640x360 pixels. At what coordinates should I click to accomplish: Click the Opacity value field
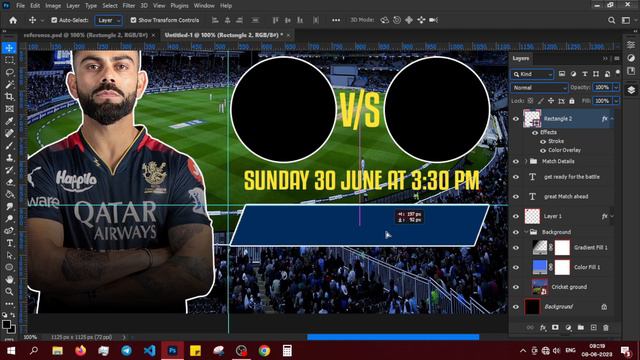(602, 88)
